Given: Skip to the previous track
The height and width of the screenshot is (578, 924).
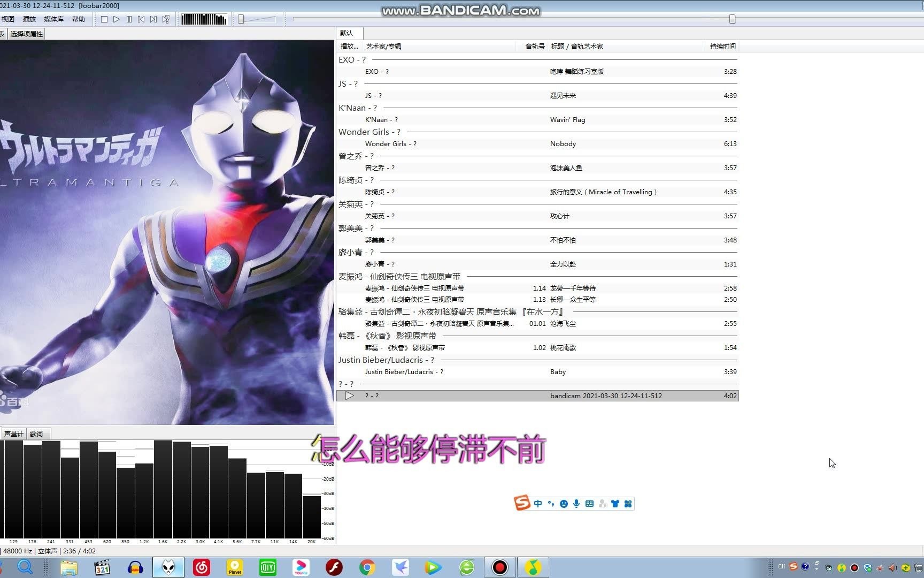Looking at the screenshot, I should [x=141, y=19].
